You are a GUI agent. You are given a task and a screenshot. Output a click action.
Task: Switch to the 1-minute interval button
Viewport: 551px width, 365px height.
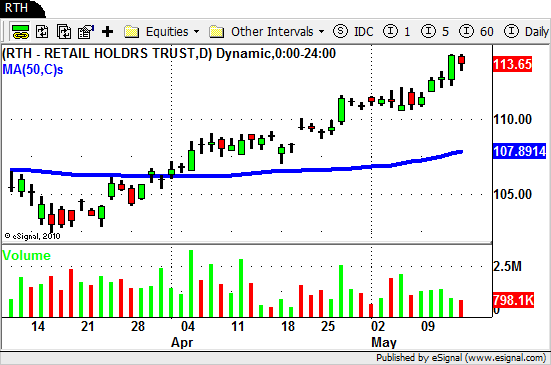coord(396,32)
